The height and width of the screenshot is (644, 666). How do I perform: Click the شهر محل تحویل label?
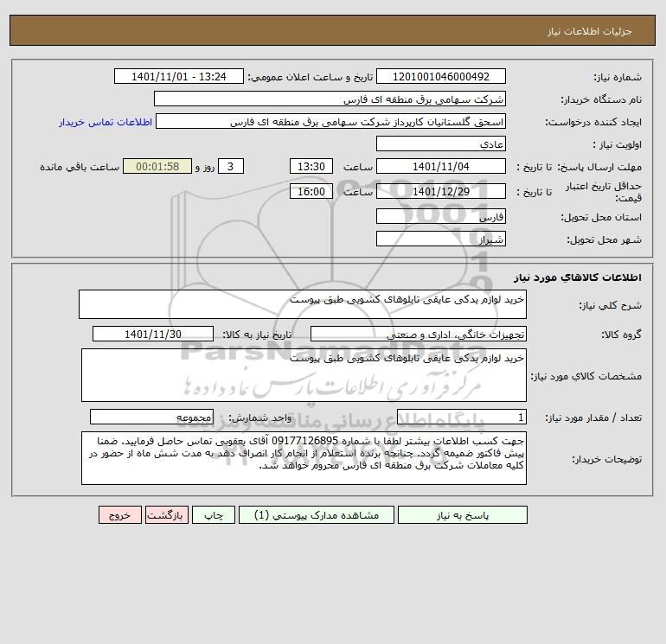(x=604, y=239)
